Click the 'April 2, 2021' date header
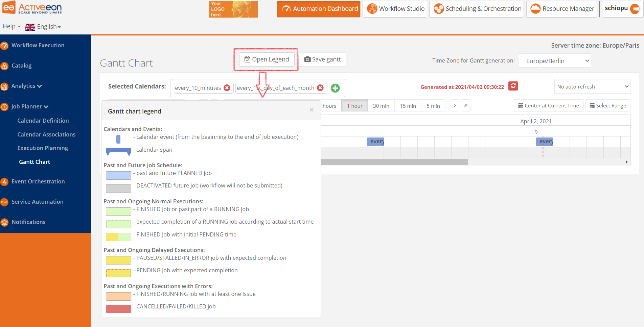This screenshot has height=327, width=644. click(536, 121)
